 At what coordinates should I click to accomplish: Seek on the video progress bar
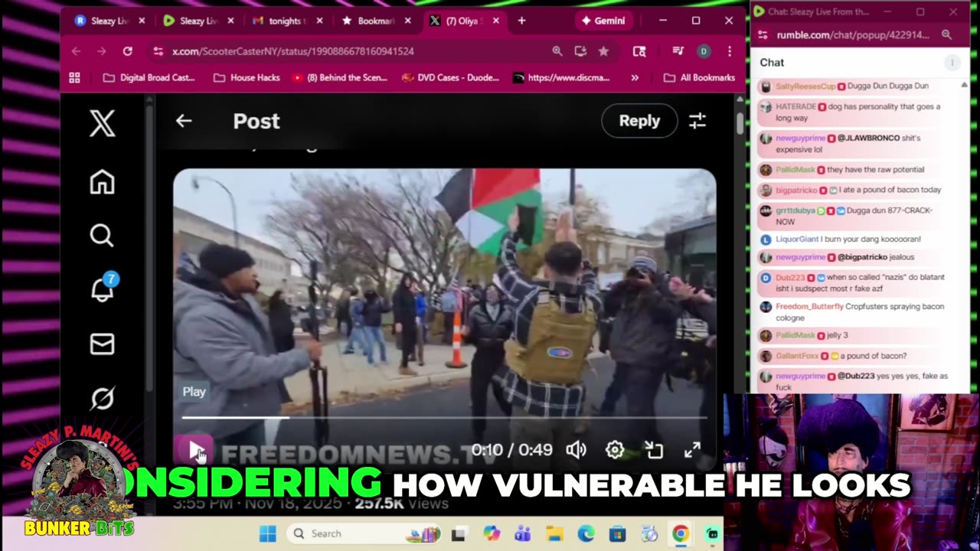[x=444, y=418]
